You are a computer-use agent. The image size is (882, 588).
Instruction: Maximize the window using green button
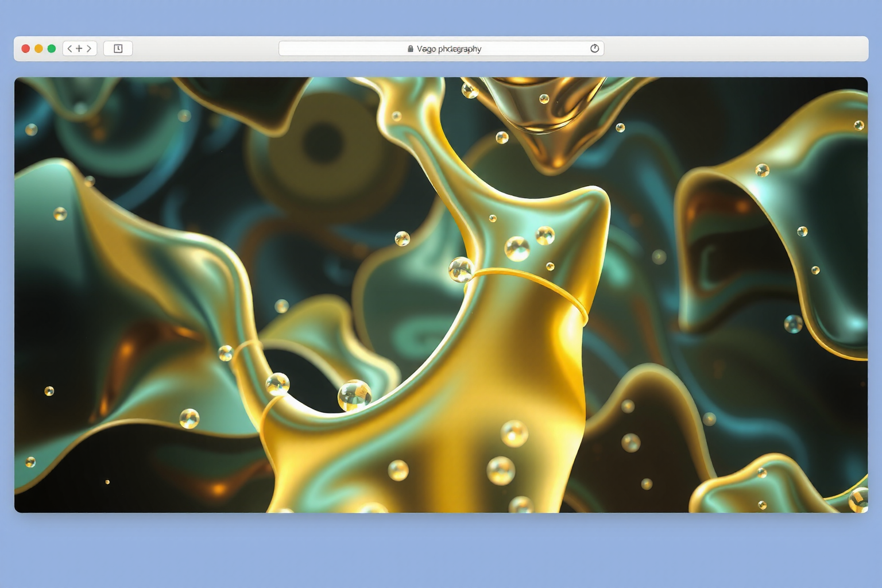tap(52, 49)
